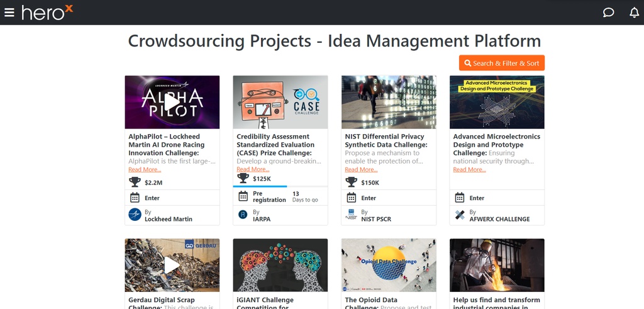Click the NIST PSCR sponsor logo
Viewport: 644px width, 309px height.
tap(351, 215)
